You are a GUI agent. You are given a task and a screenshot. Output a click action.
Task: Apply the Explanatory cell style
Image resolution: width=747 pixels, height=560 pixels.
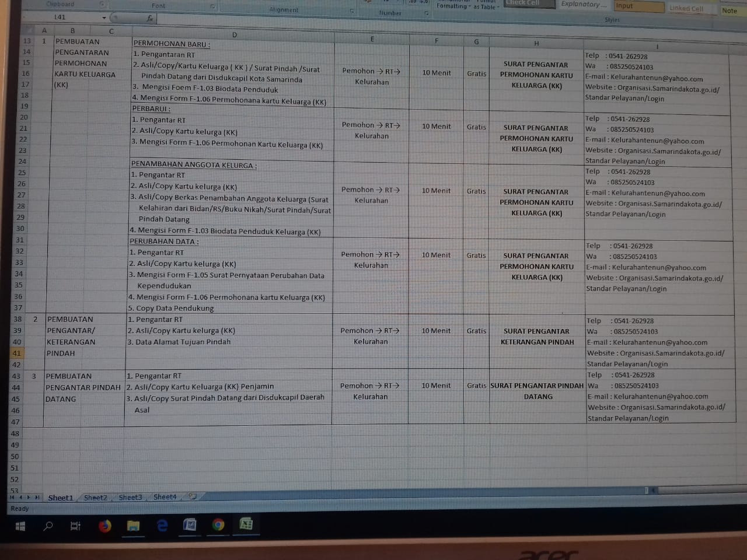click(584, 4)
